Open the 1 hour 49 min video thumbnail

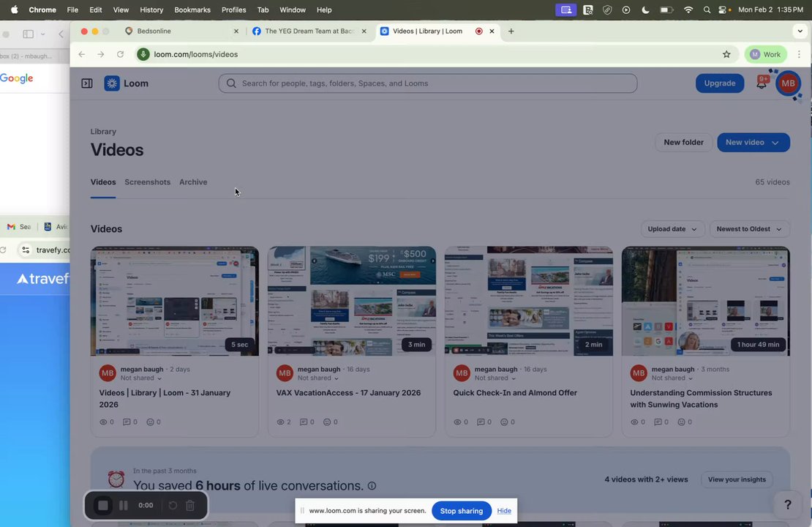(x=705, y=301)
